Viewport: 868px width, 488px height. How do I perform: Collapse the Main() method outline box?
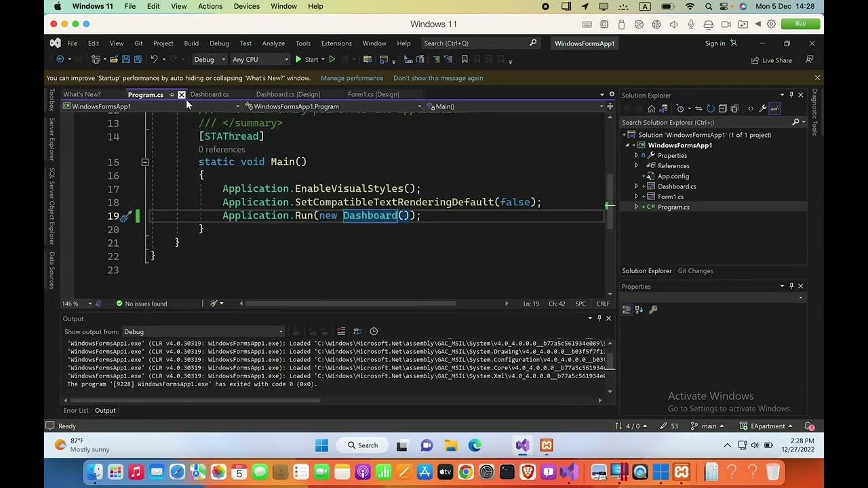coord(144,162)
